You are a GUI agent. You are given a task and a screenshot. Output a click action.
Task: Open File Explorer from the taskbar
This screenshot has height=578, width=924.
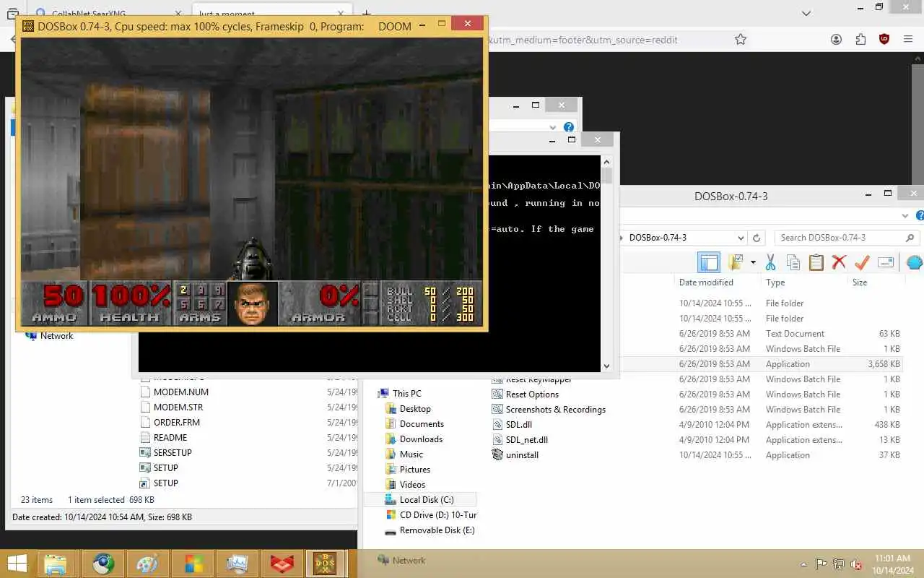[x=56, y=564]
